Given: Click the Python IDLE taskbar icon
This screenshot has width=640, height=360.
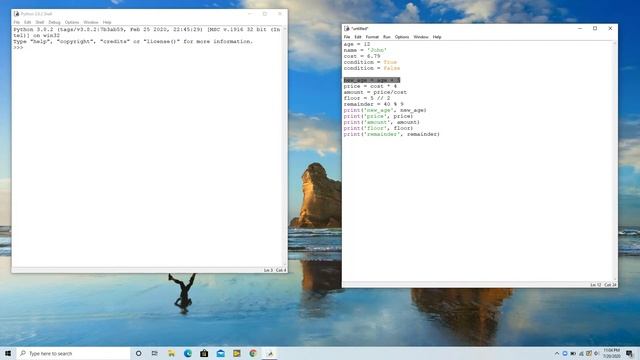Looking at the screenshot, I should (270, 353).
